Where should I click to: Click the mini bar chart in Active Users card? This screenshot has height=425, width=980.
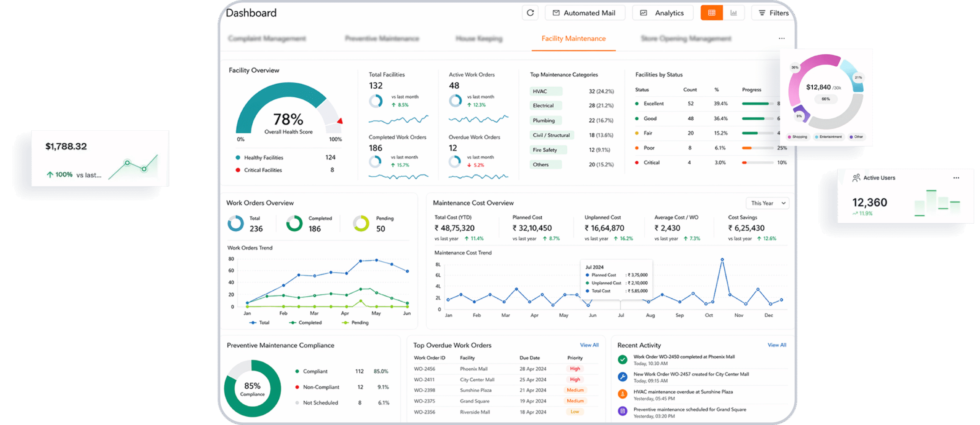coord(937,203)
